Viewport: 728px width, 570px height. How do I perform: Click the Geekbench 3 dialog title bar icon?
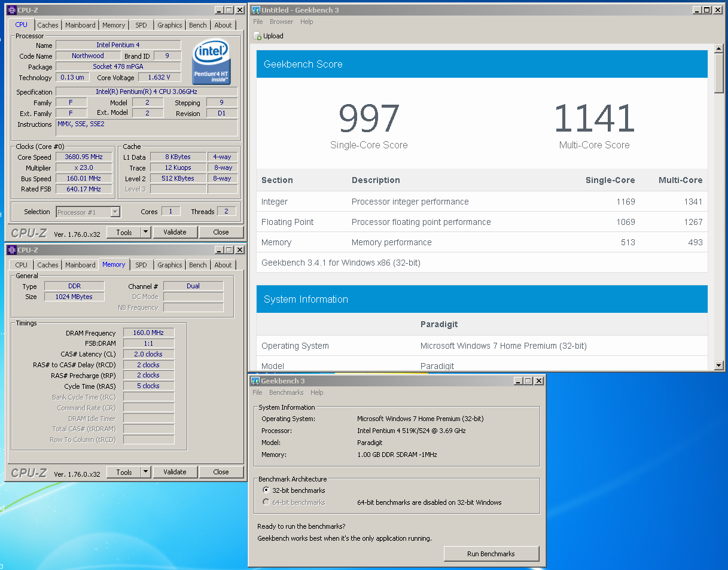tap(255, 381)
